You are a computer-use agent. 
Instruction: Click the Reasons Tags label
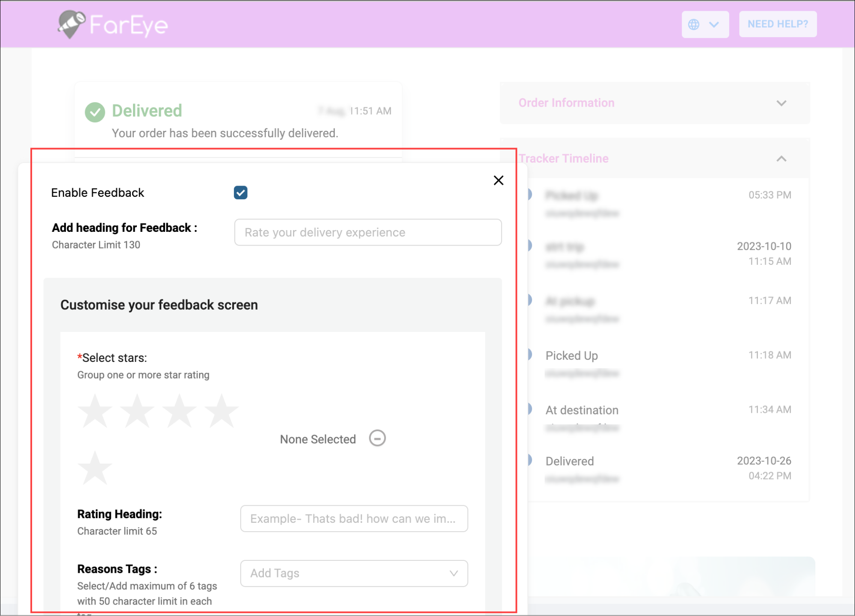(x=117, y=569)
